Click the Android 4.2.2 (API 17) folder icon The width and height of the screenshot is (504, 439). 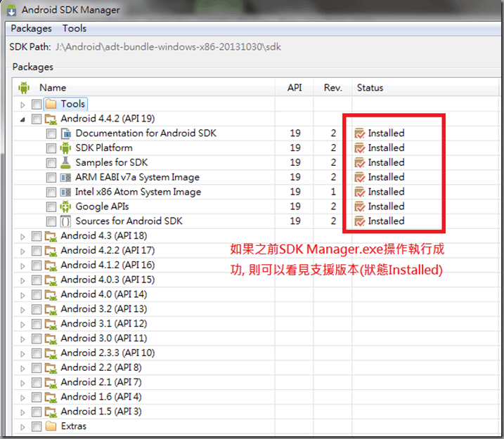(51, 251)
